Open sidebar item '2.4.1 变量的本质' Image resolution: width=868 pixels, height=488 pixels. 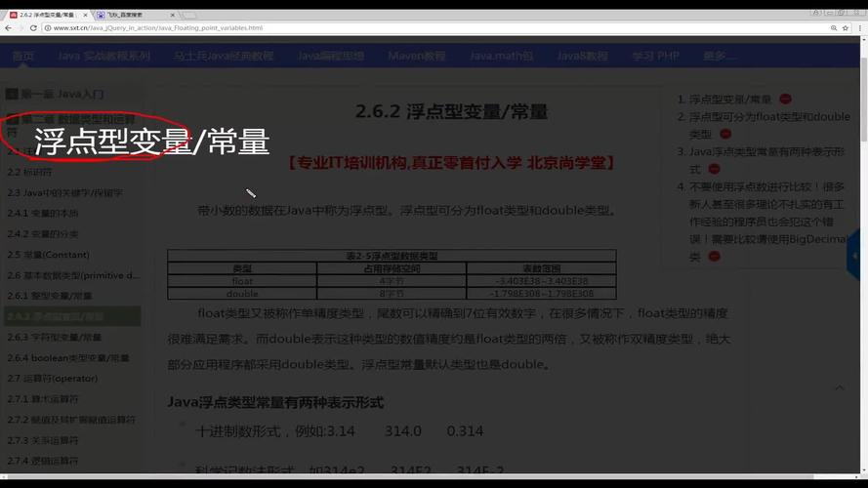(x=43, y=213)
